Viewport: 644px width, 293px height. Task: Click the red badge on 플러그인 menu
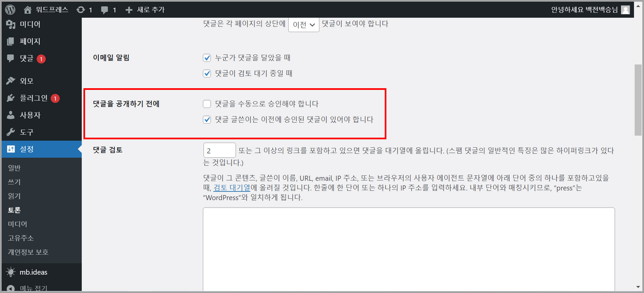coord(55,98)
